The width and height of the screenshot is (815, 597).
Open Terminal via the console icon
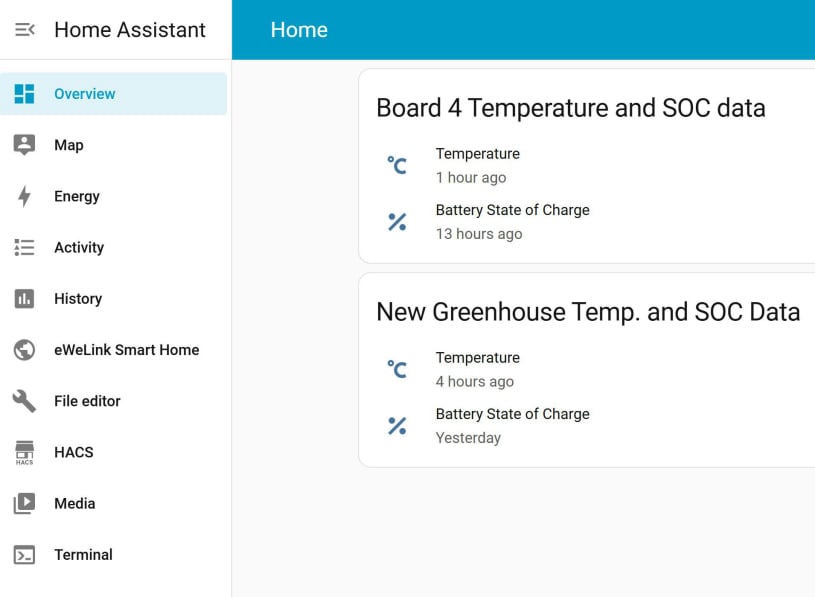pyautogui.click(x=24, y=554)
